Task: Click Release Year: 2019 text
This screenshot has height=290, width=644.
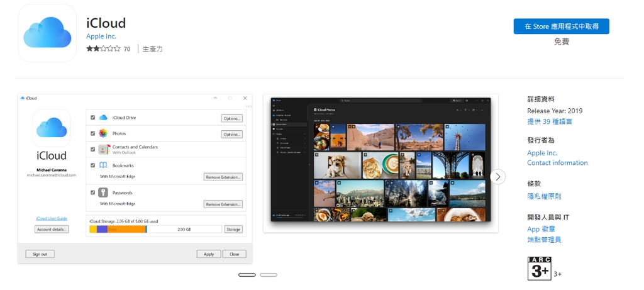Action: click(x=555, y=111)
